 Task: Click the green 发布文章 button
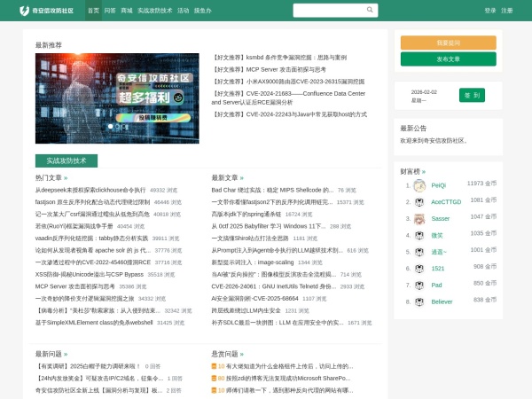448,59
